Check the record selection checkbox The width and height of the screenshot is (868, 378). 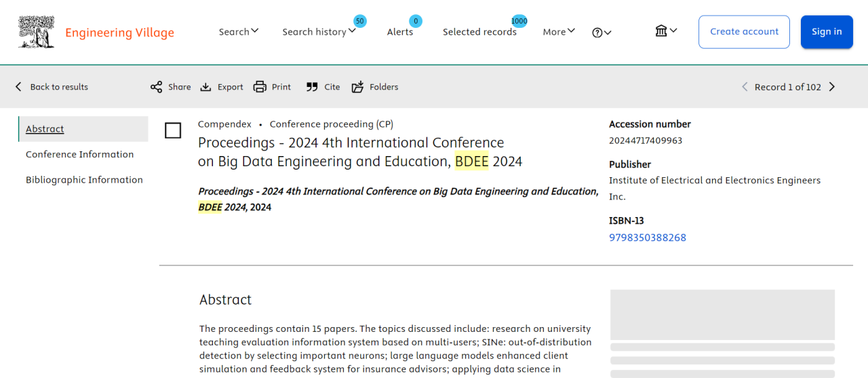pos(173,130)
